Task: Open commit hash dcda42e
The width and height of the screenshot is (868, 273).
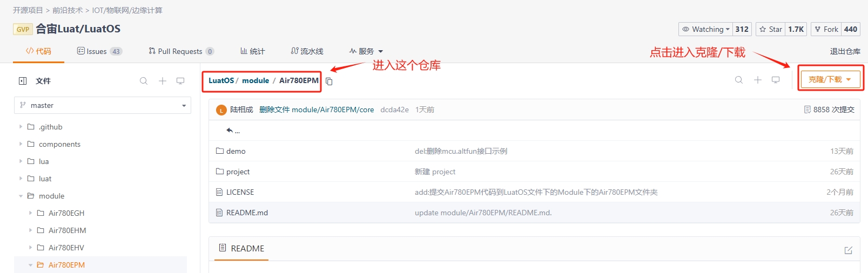Action: click(394, 110)
